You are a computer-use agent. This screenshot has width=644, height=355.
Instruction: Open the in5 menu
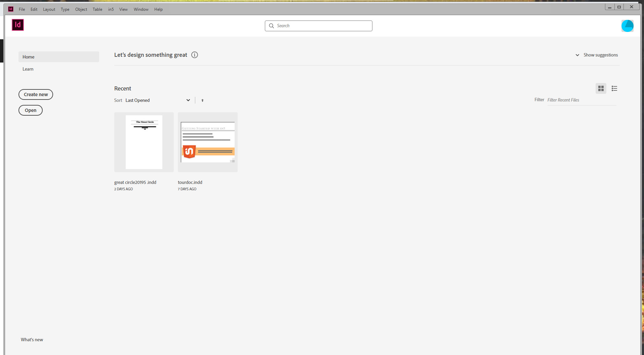(111, 9)
